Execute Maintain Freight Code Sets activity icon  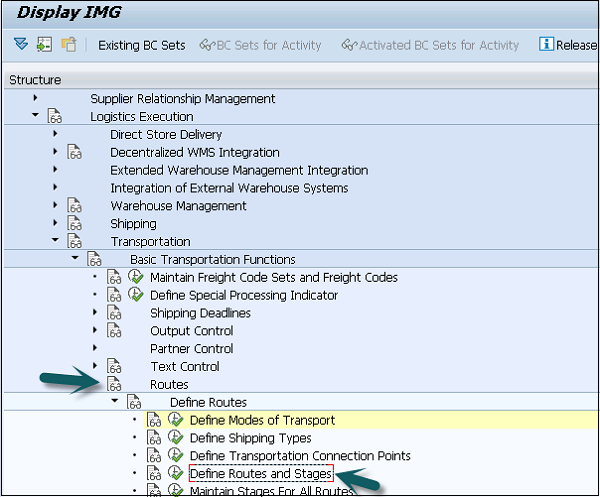click(136, 277)
